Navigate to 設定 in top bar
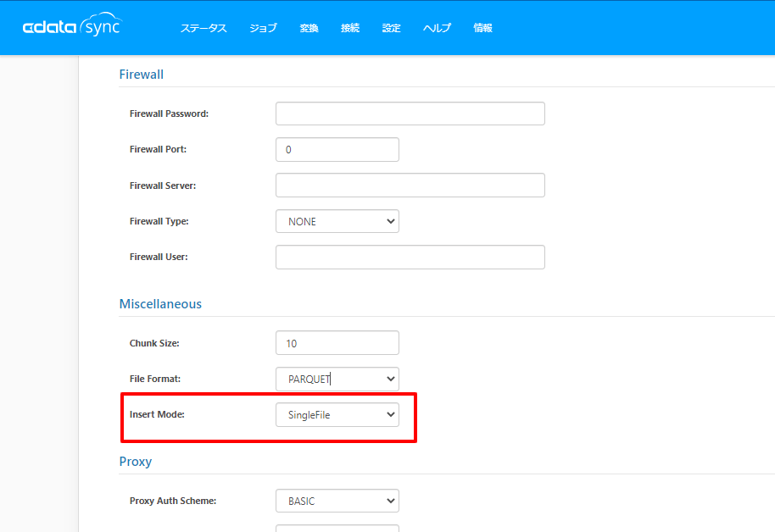The height and width of the screenshot is (532, 775). tap(391, 28)
